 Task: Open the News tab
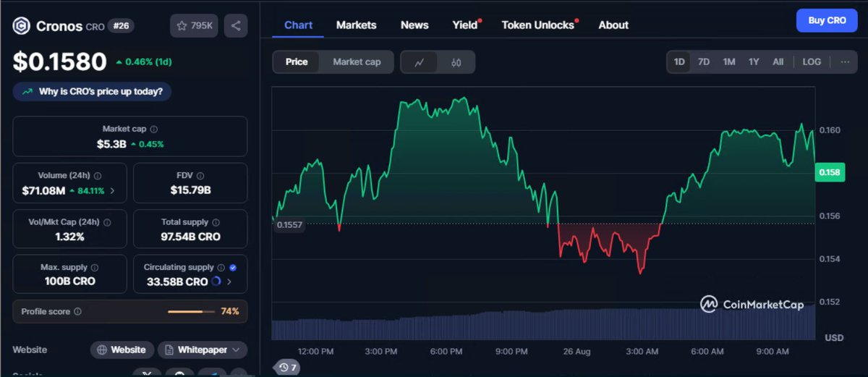click(414, 25)
